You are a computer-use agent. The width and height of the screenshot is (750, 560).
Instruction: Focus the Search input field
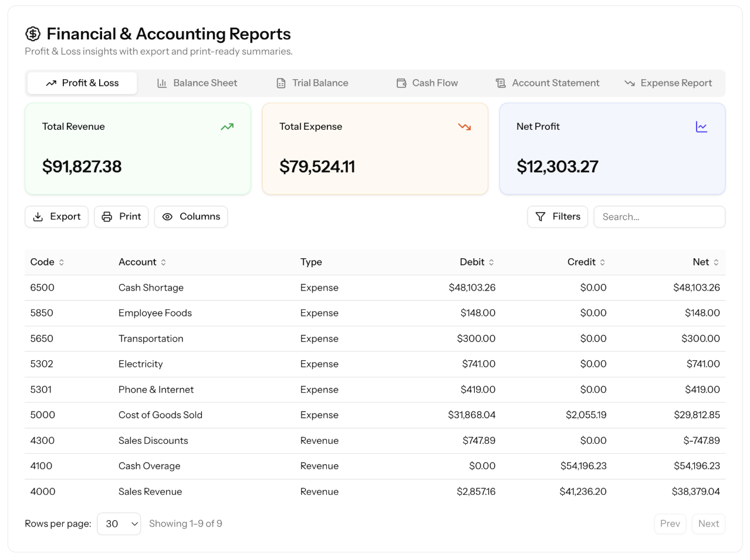(x=659, y=217)
